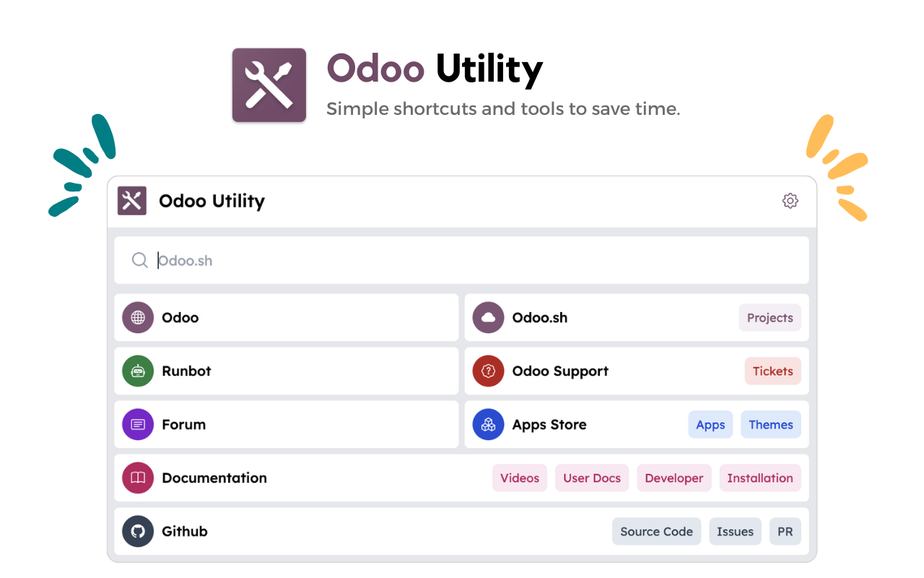Click the Odoo Utility wrench logo

[131, 201]
